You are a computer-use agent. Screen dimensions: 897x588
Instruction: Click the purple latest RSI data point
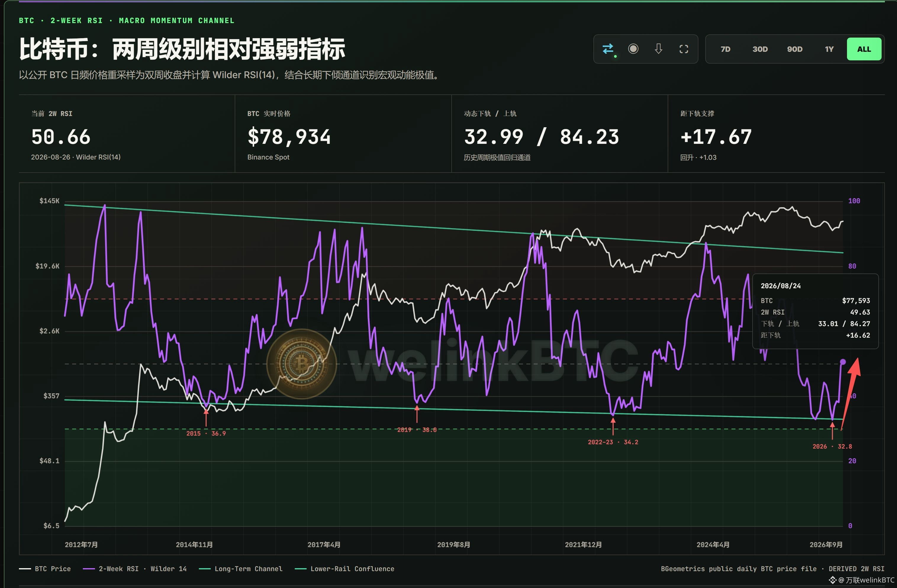tap(843, 362)
